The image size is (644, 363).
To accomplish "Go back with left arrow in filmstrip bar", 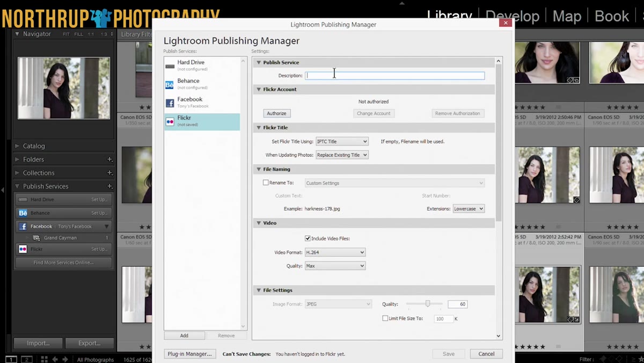I will (x=55, y=359).
